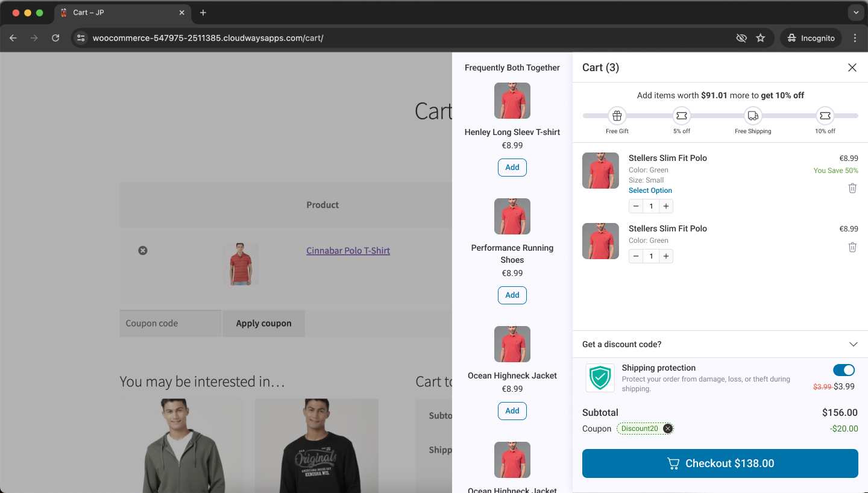The width and height of the screenshot is (868, 493).
Task: Increase quantity of the first Stellers polo
Action: 665,206
